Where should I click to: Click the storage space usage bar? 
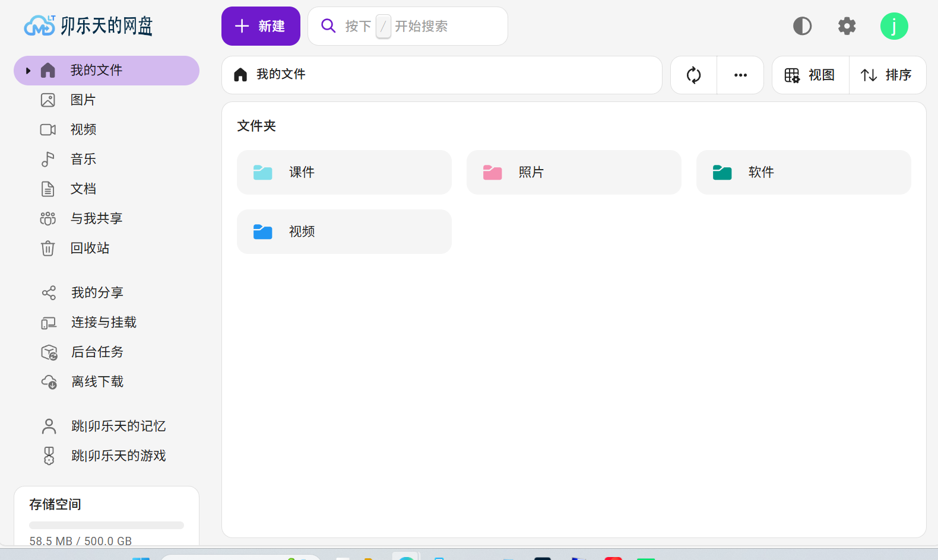click(106, 525)
